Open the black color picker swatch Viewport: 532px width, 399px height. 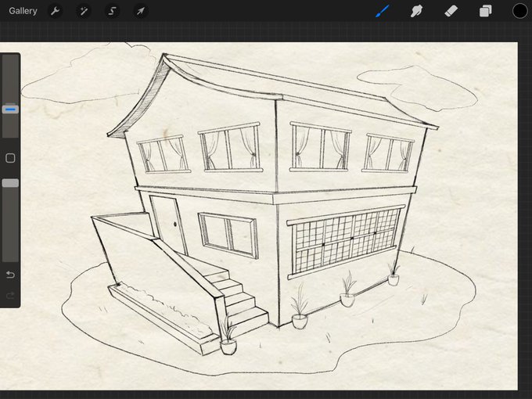[519, 11]
